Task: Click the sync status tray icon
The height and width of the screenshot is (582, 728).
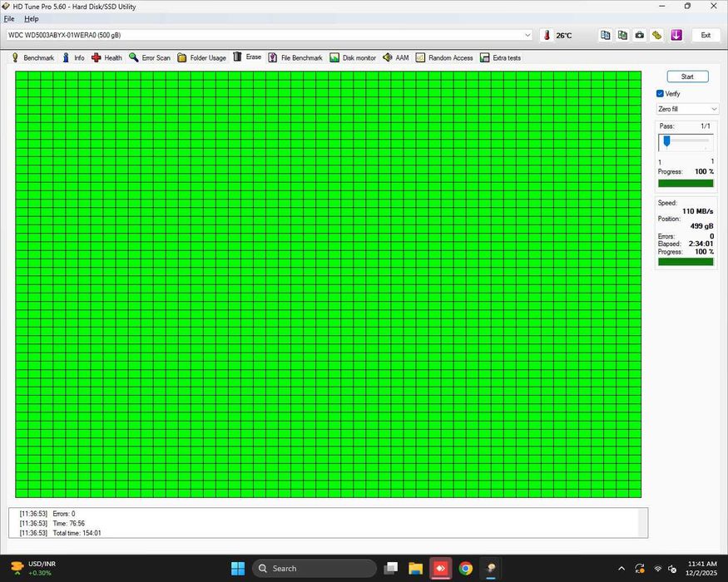Action: 640,569
